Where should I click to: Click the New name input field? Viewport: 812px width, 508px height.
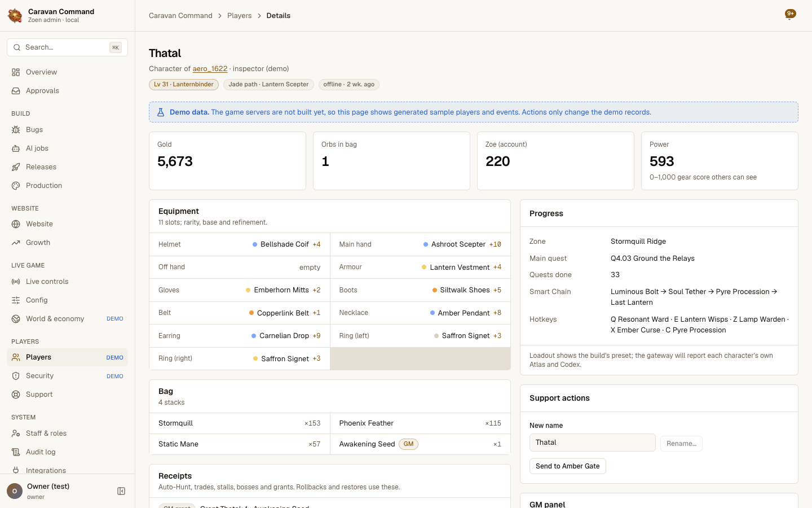592,443
